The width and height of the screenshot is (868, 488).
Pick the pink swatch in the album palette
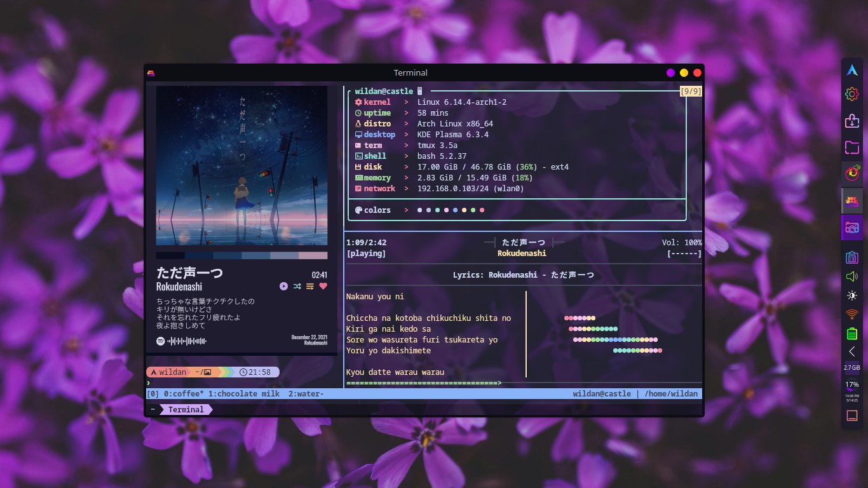pyautogui.click(x=313, y=255)
